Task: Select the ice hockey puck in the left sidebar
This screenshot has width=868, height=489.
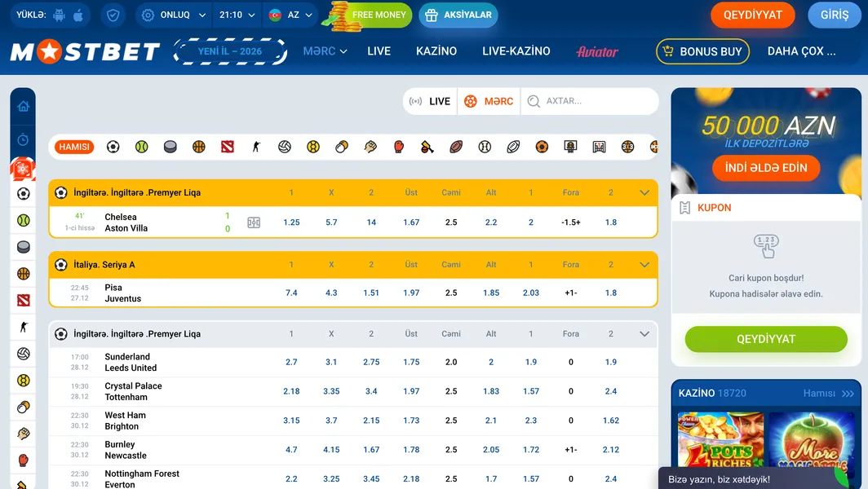Action: [x=23, y=247]
